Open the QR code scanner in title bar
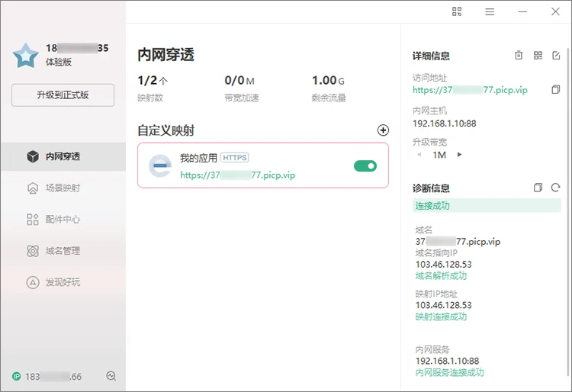The image size is (572, 392). click(x=457, y=11)
